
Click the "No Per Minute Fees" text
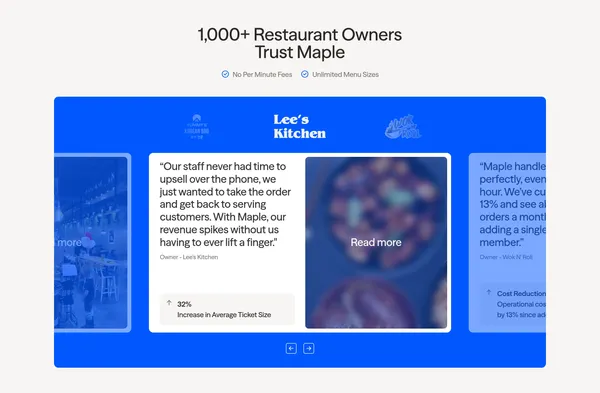coord(262,75)
